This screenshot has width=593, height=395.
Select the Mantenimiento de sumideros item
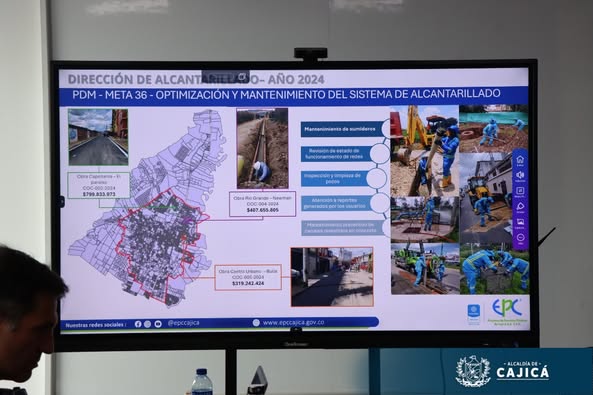click(341, 129)
